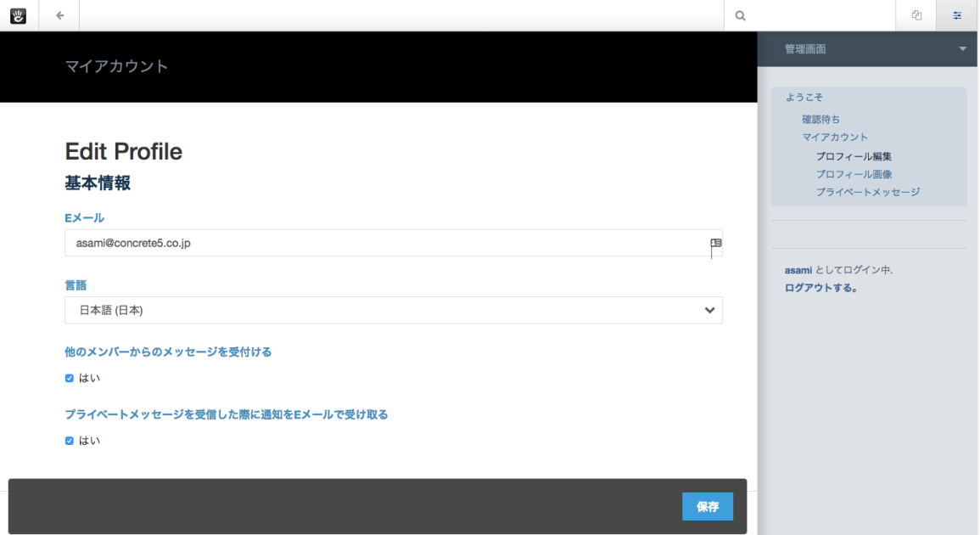
Task: Collapse the 管理画面 panel arrow
Action: (x=962, y=49)
